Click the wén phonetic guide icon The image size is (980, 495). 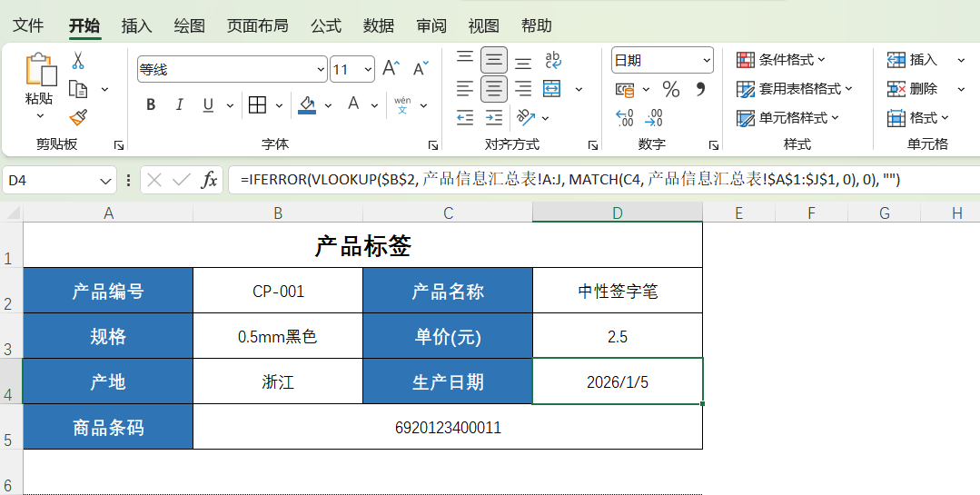(402, 105)
